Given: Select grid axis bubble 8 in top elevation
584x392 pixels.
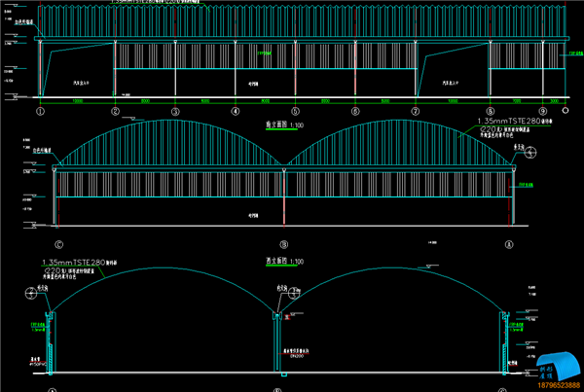Looking at the screenshot, I should click(491, 111).
